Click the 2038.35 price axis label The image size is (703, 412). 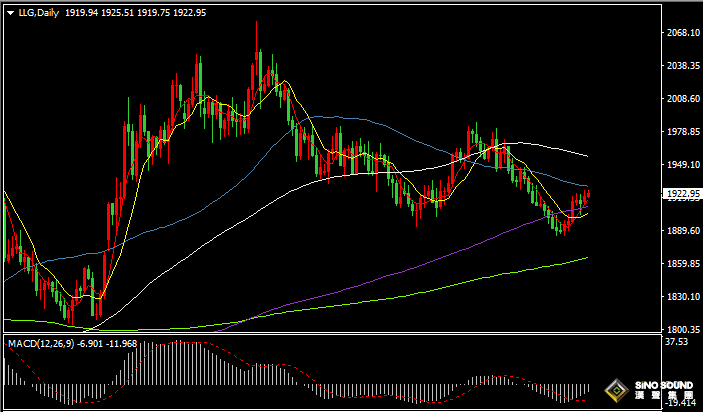click(684, 66)
